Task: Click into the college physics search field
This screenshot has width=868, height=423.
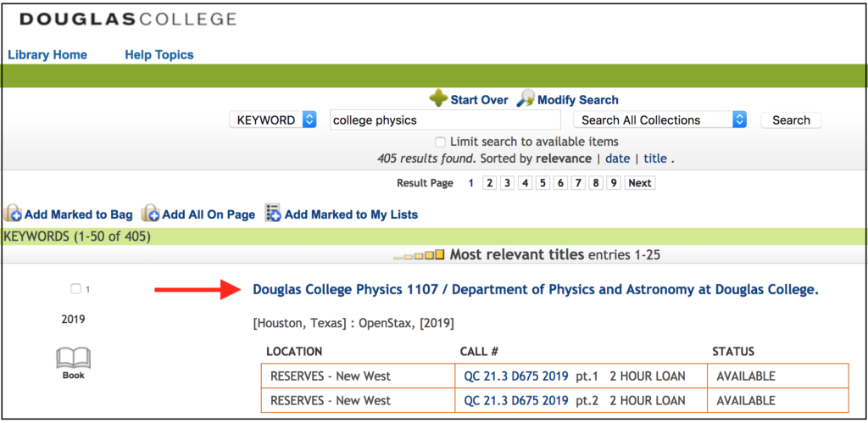Action: 445,120
